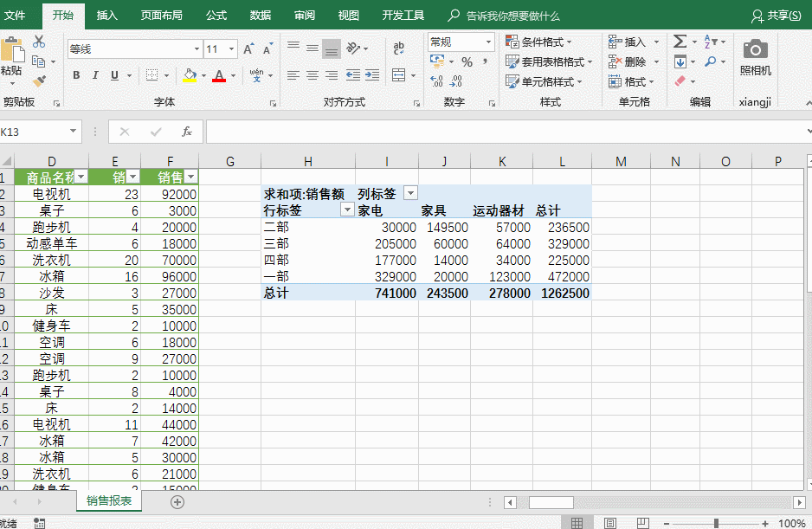Apply percent style number format
The image size is (812, 529).
pos(467,61)
